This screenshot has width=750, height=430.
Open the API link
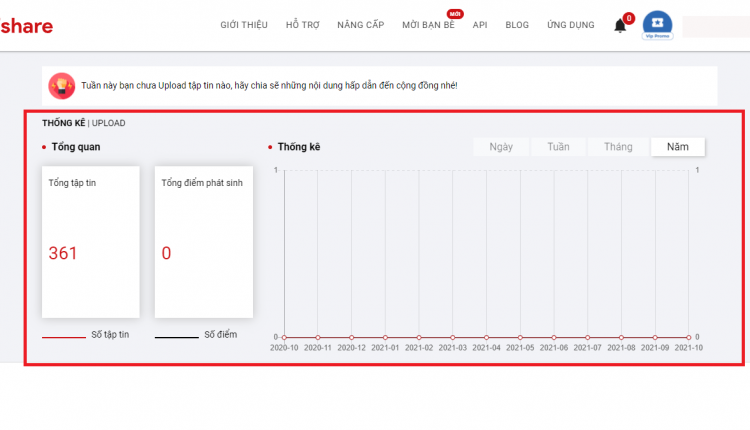coord(480,25)
